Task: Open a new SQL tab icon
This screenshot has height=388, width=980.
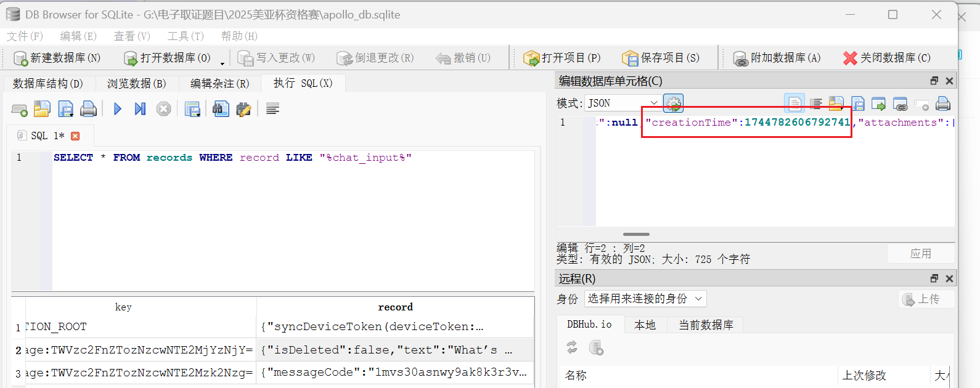Action: (x=19, y=110)
